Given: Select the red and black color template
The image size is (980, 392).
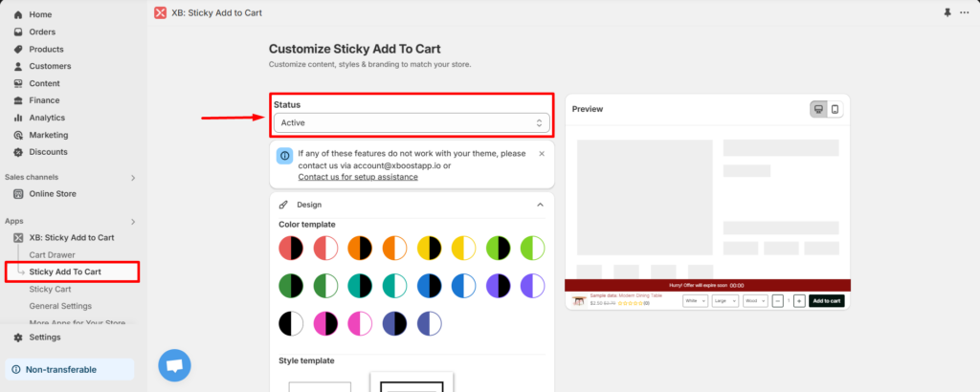Looking at the screenshot, I should 291,249.
